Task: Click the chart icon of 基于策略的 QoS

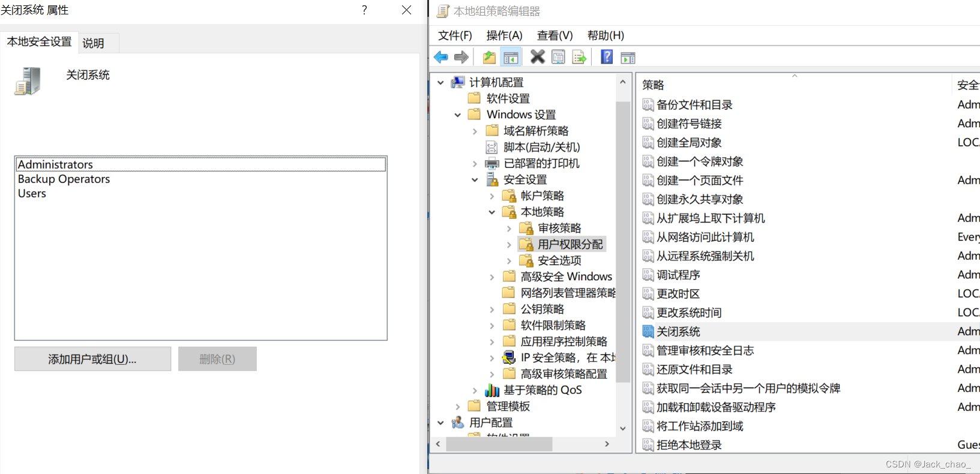Action: coord(492,390)
